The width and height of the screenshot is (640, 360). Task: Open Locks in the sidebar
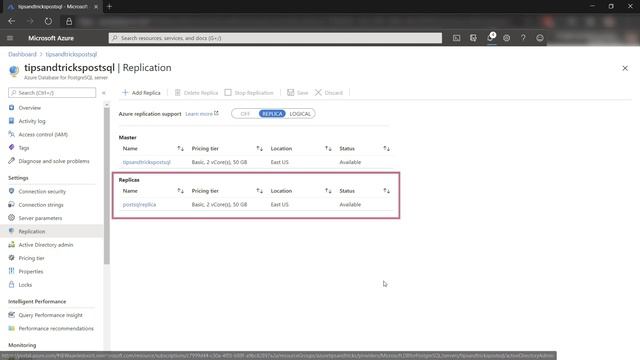click(25, 285)
